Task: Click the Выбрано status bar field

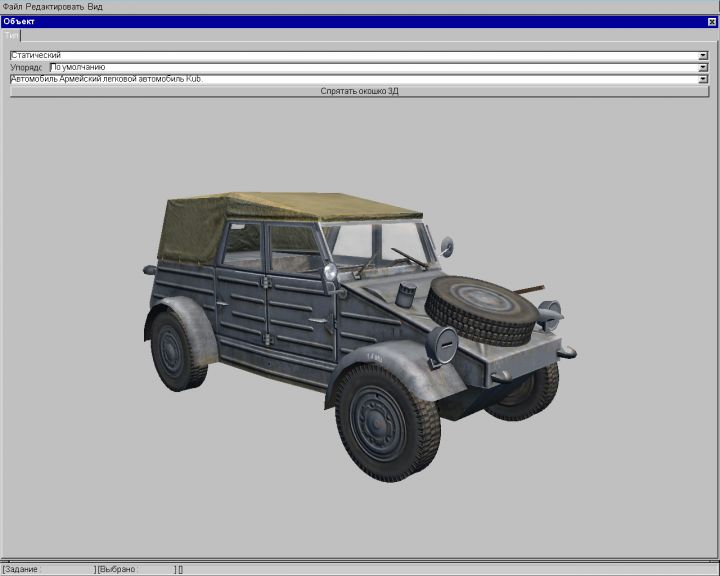Action: (x=135, y=569)
